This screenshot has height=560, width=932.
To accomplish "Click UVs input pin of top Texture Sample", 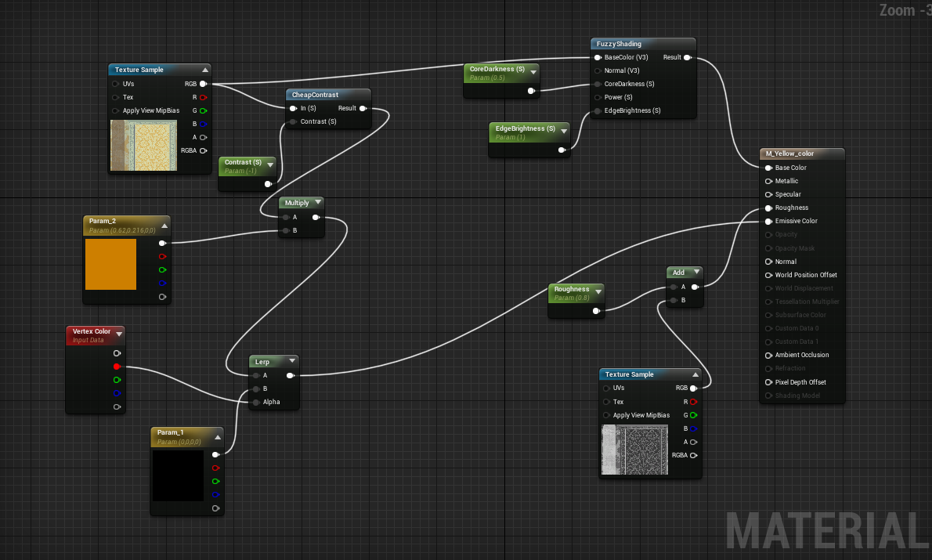I will [116, 84].
